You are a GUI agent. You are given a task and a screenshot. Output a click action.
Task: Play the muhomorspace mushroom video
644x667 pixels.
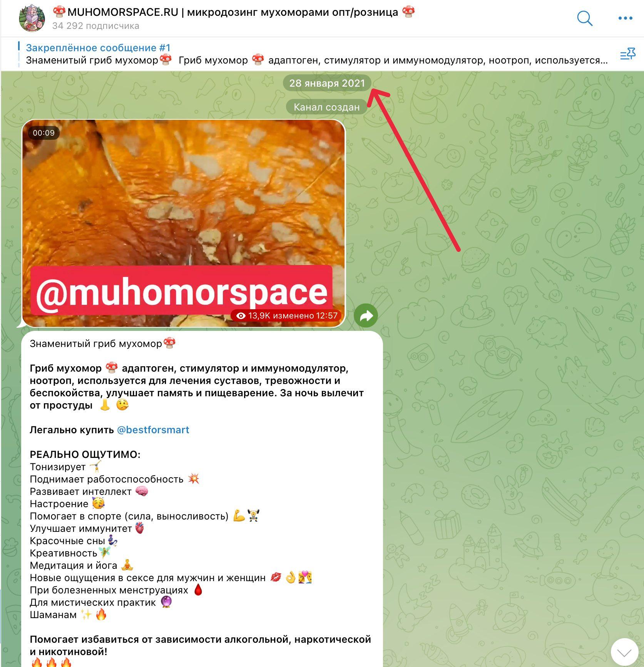click(184, 223)
